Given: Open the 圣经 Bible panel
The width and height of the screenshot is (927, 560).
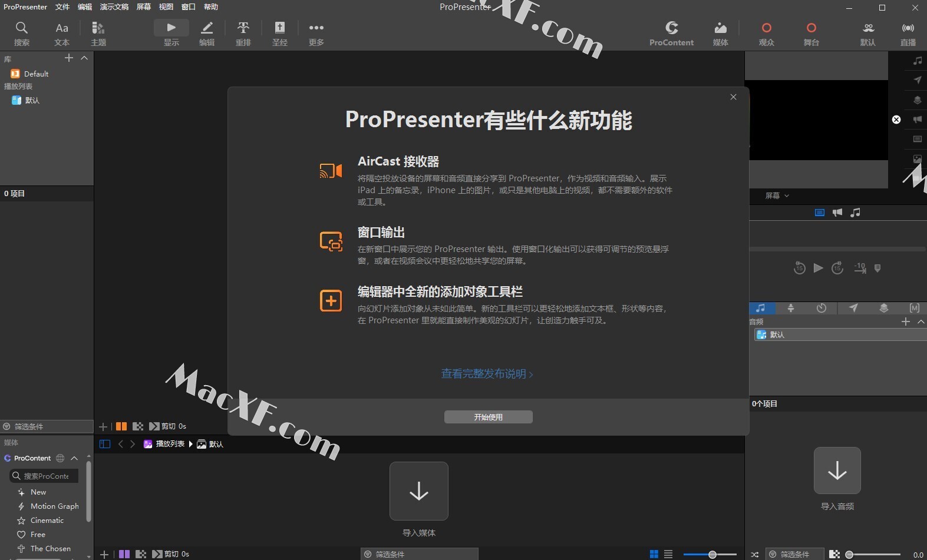Looking at the screenshot, I should click(x=280, y=34).
